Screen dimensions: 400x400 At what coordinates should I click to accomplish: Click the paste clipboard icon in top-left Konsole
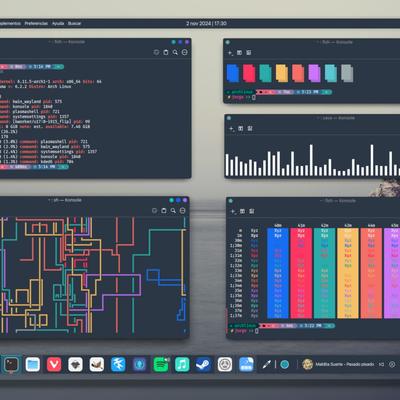(166, 52)
